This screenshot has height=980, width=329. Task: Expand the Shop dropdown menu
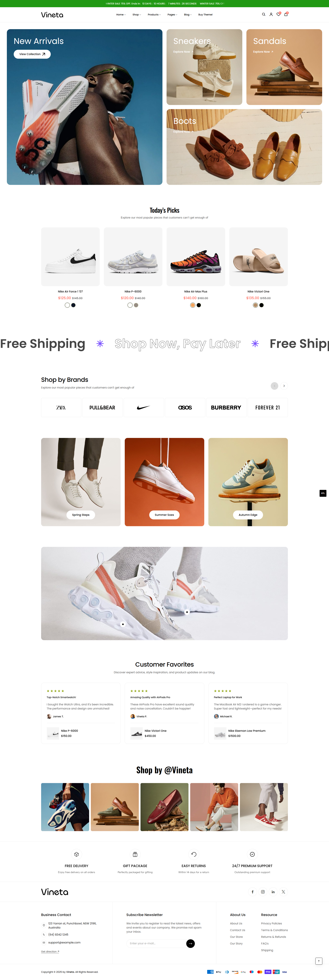pyautogui.click(x=137, y=14)
